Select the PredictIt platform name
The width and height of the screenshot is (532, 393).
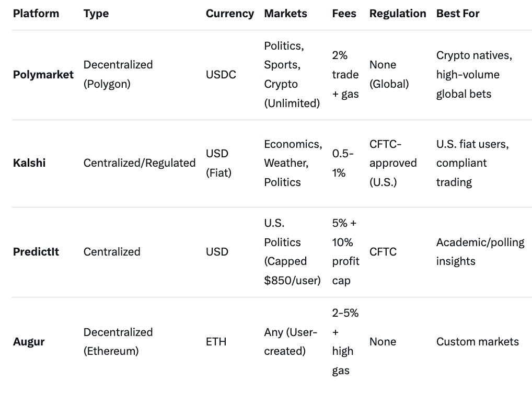coord(36,252)
